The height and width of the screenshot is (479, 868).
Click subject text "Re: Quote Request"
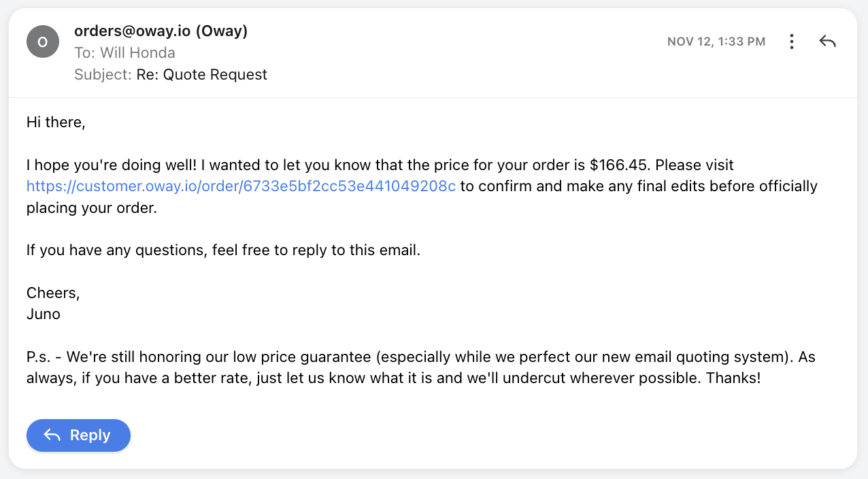point(201,74)
